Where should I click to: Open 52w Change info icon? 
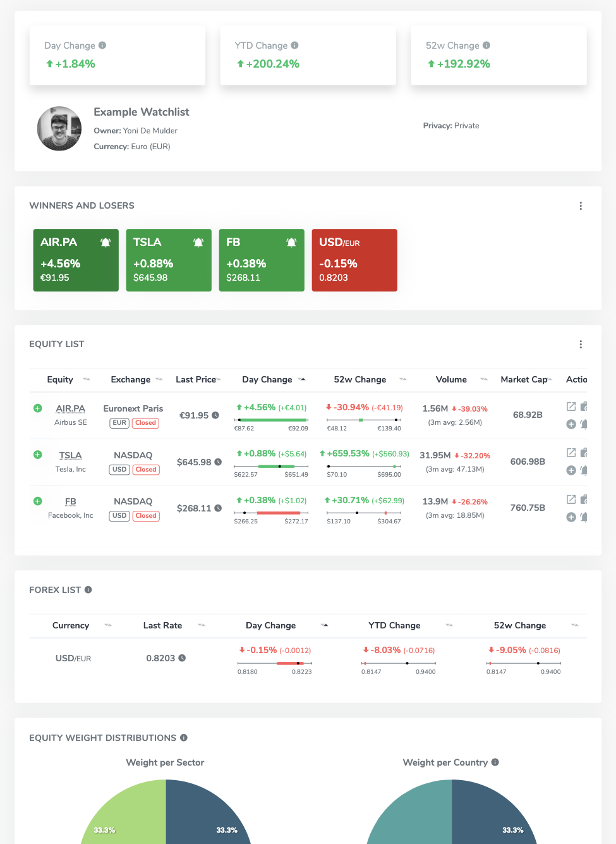point(486,46)
